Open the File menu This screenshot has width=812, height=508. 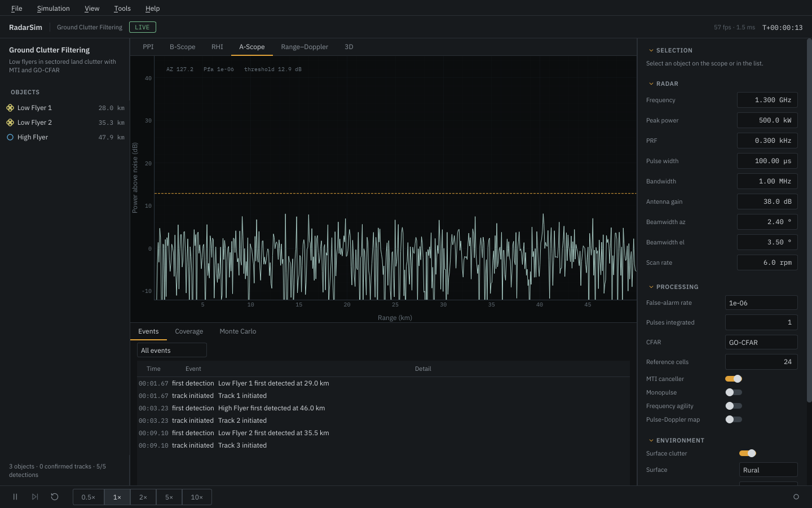(17, 8)
